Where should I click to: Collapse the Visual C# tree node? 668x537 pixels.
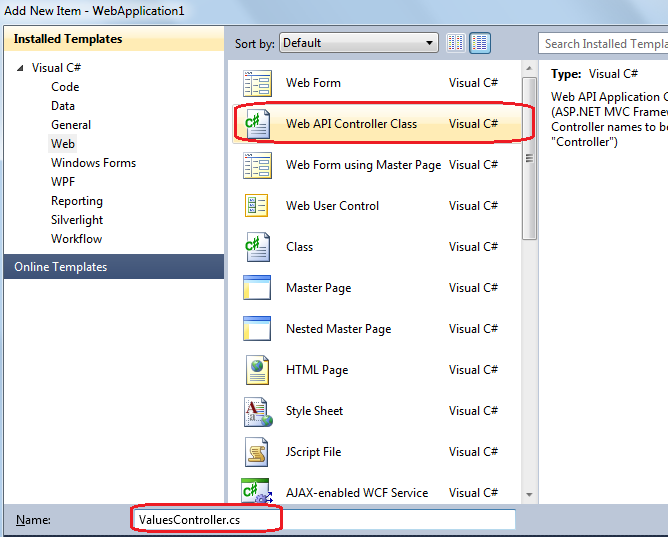[x=20, y=69]
